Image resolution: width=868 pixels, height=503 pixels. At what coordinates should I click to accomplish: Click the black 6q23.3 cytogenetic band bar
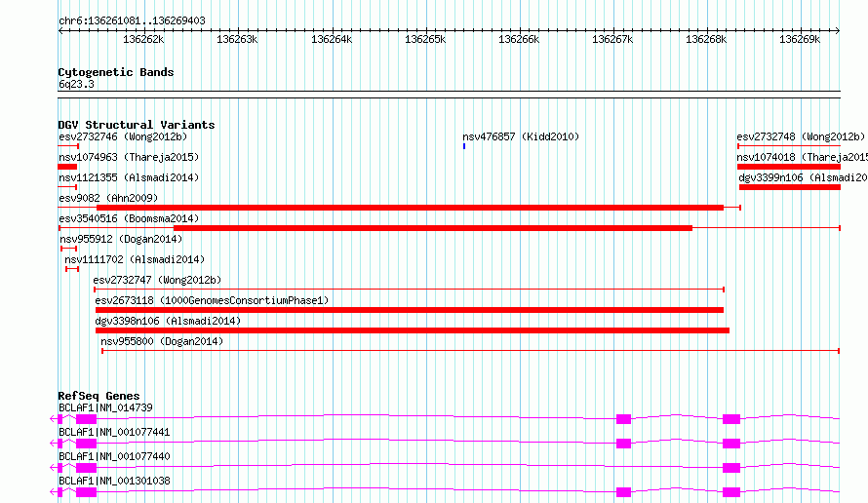(449, 95)
